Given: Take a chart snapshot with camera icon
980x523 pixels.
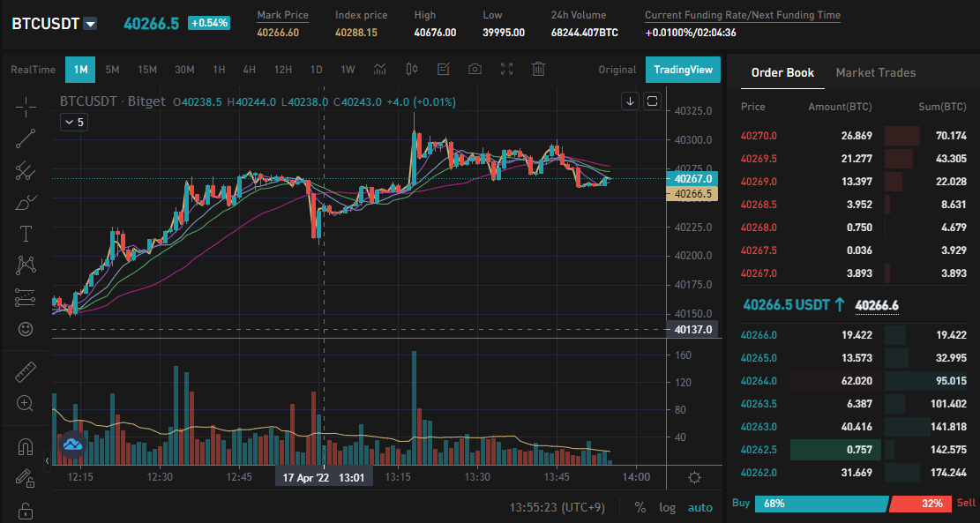Looking at the screenshot, I should [475, 70].
